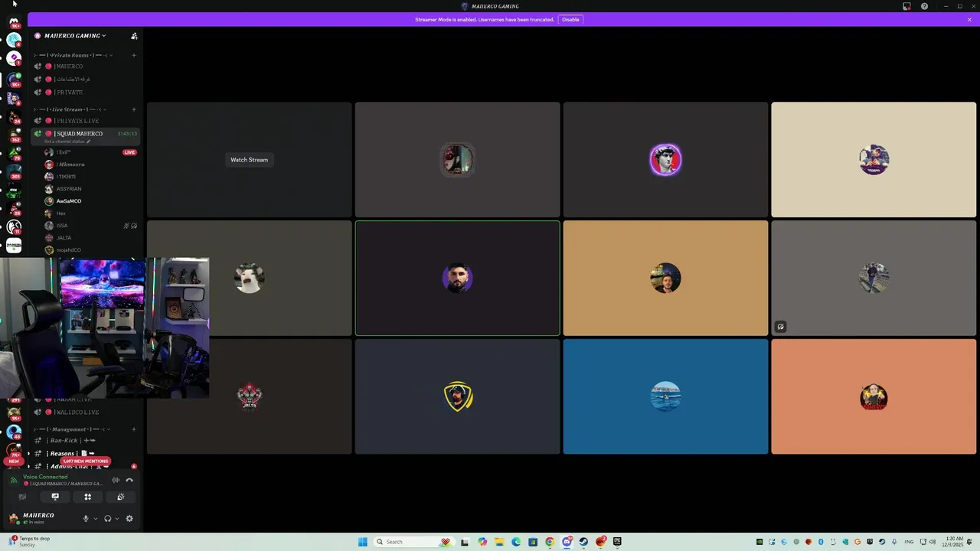Open the invite people icon beside server name
This screenshot has height=551, width=980.
pos(135,36)
